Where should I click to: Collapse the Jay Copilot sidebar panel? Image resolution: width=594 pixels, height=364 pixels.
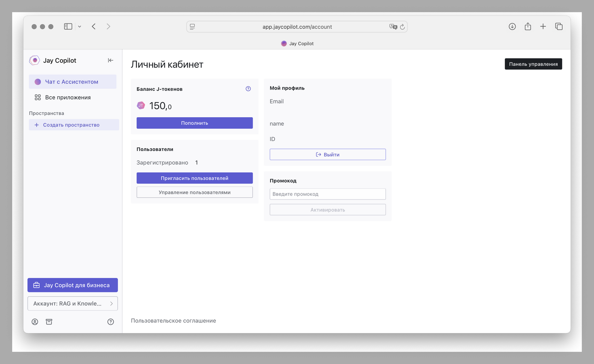tap(110, 60)
